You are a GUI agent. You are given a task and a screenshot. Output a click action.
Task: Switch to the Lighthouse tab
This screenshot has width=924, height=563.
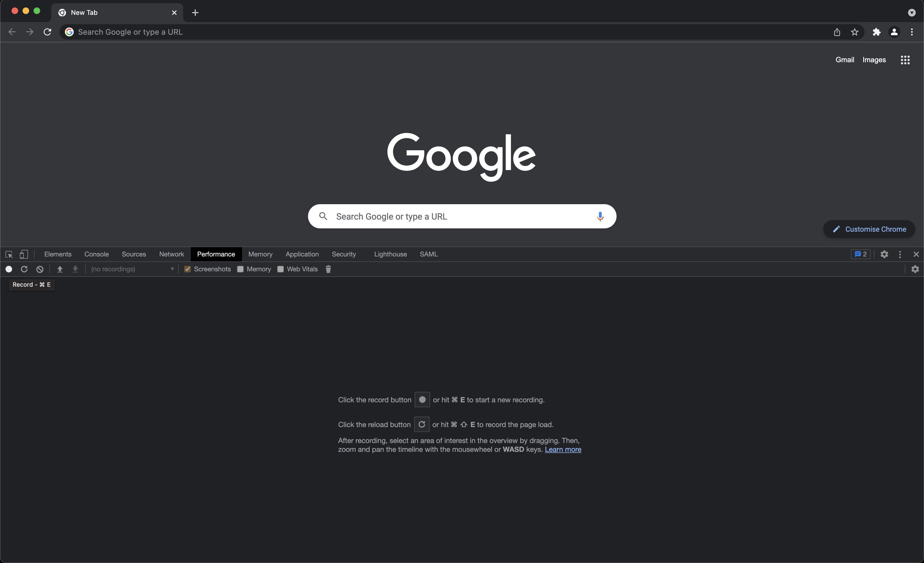pos(391,254)
